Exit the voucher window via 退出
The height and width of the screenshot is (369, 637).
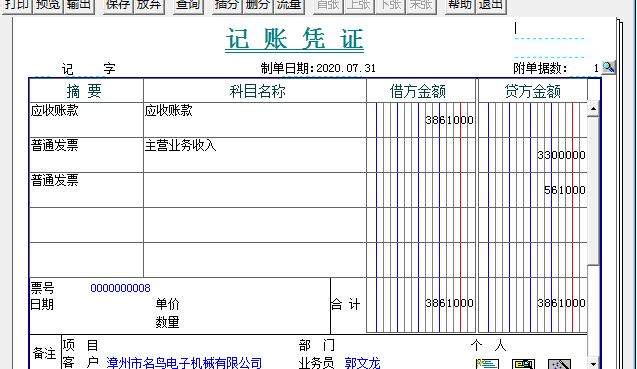click(x=491, y=6)
